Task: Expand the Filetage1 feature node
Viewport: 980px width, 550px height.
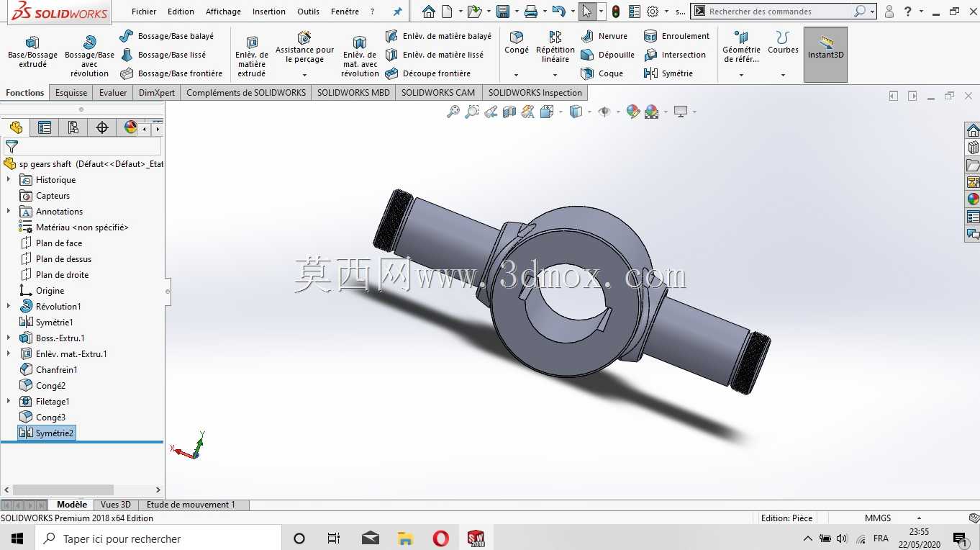Action: click(9, 402)
